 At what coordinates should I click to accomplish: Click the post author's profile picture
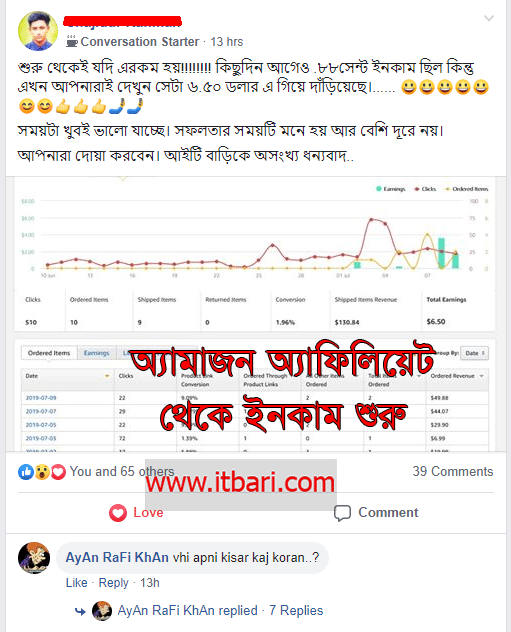tap(38, 31)
